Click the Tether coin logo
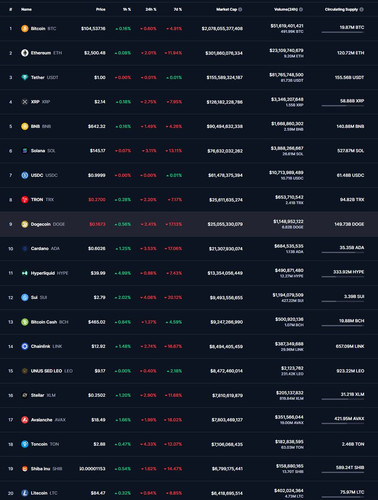The width and height of the screenshot is (378, 500). (x=25, y=77)
